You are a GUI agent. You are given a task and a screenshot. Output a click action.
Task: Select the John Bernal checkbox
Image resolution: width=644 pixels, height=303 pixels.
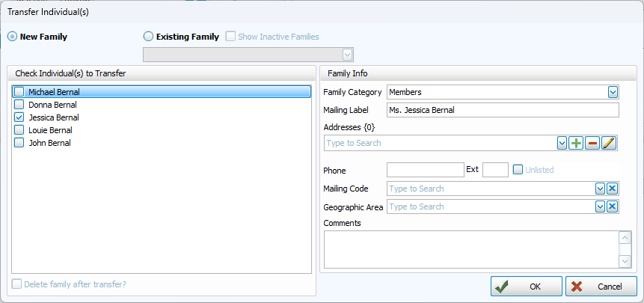[x=19, y=143]
